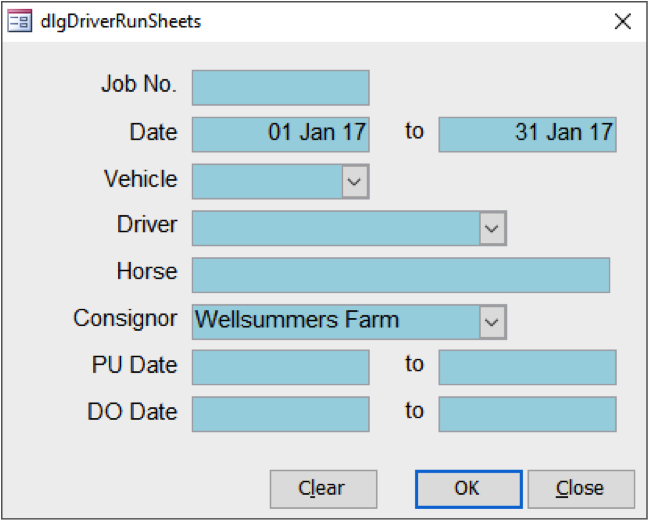Click the dlgDriverRunSheets window title text
The height and width of the screenshot is (521, 649).
[120, 21]
